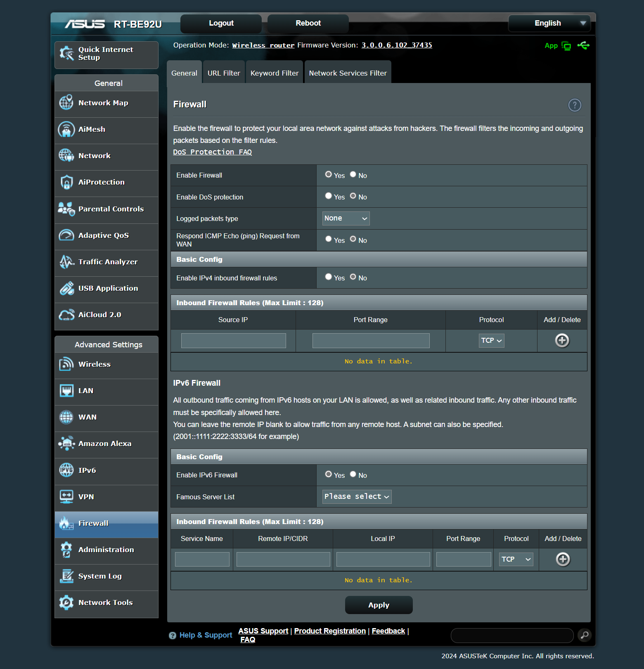Click the Network globe icon in sidebar
The height and width of the screenshot is (669, 644).
pos(66,156)
